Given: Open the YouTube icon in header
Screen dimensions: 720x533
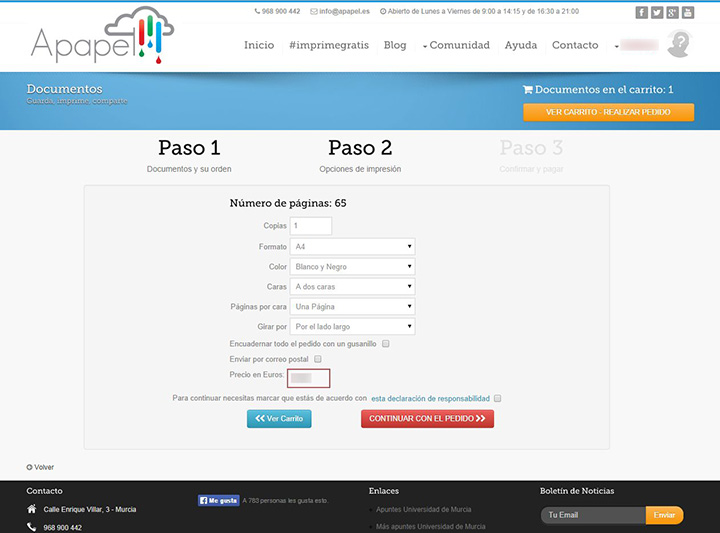Looking at the screenshot, I should click(x=687, y=12).
